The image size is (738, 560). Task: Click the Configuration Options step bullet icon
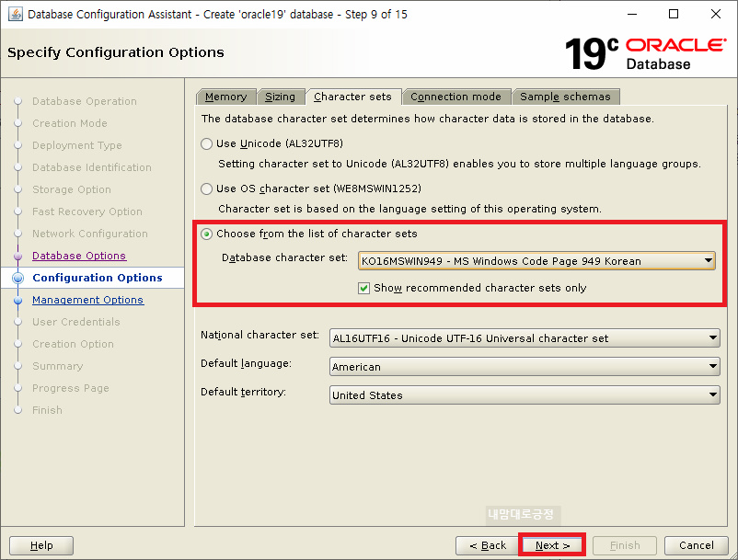coord(17,278)
